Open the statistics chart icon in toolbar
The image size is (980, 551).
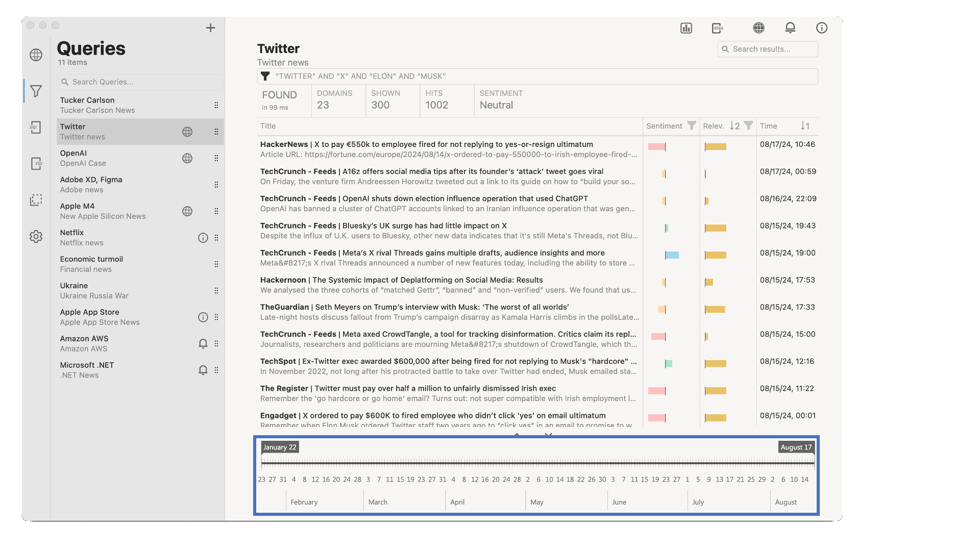tap(686, 28)
